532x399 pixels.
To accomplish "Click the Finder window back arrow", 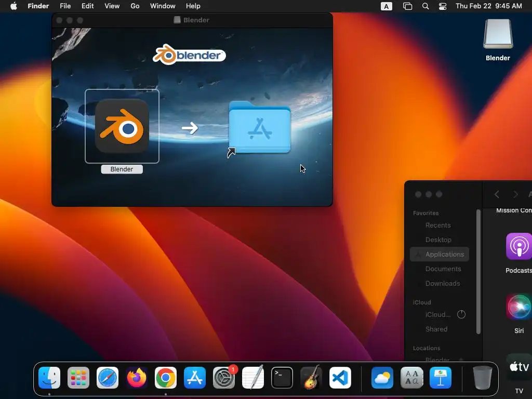I will (497, 194).
